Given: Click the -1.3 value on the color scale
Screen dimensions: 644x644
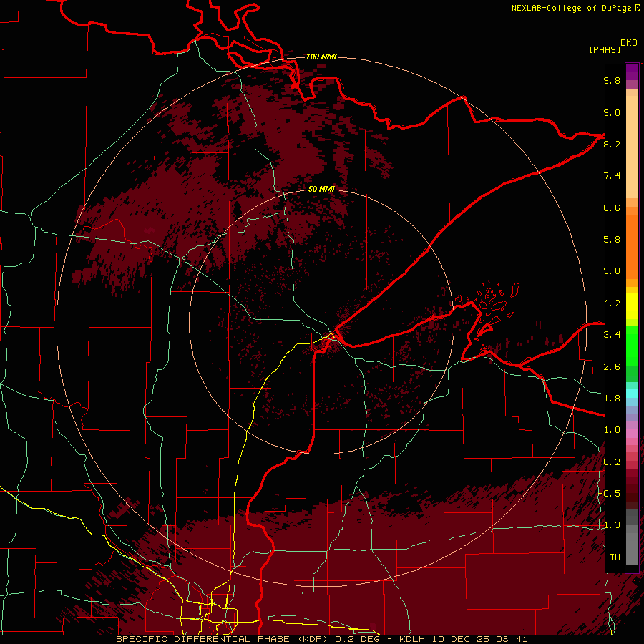Looking at the screenshot, I should coord(610,525).
